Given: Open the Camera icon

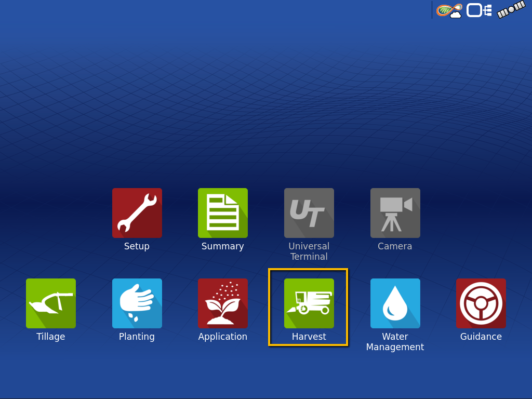Looking at the screenshot, I should coord(395,213).
